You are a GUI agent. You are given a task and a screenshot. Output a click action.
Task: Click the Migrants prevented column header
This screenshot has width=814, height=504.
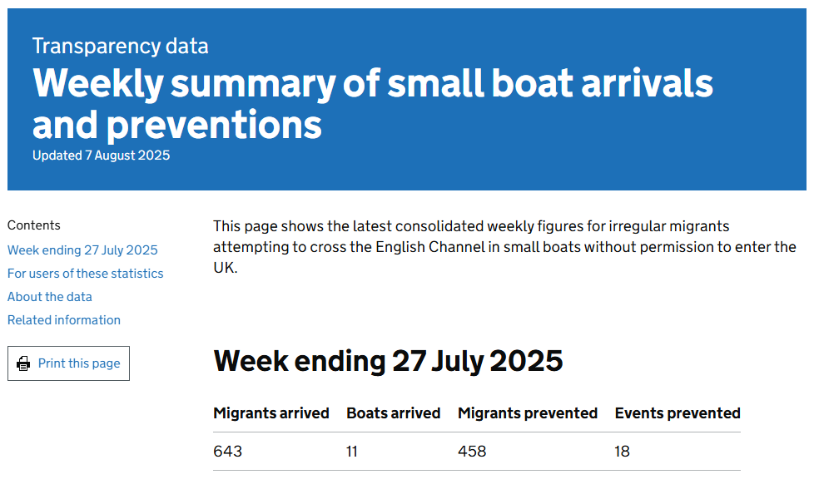[528, 413]
